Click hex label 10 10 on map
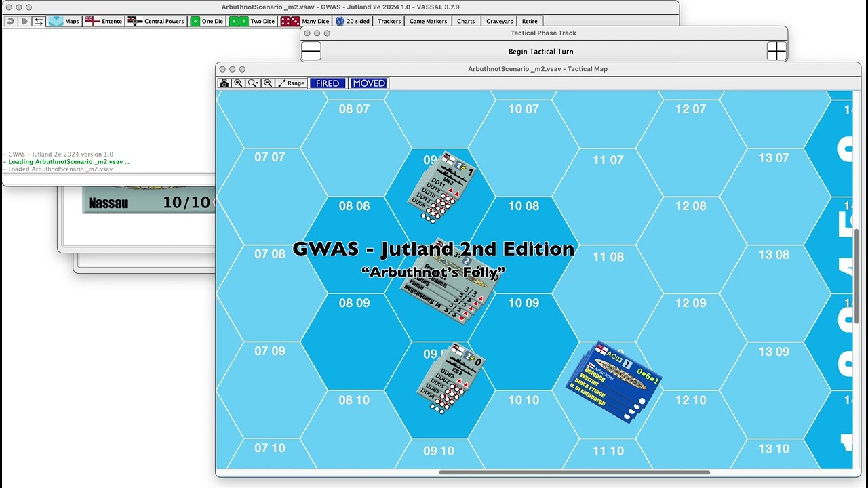This screenshot has width=868, height=488. point(524,400)
